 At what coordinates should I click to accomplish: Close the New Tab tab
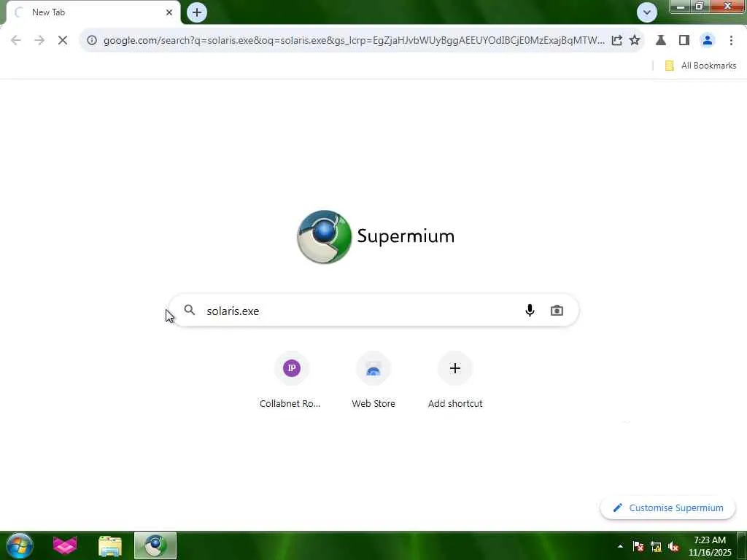[x=169, y=12]
